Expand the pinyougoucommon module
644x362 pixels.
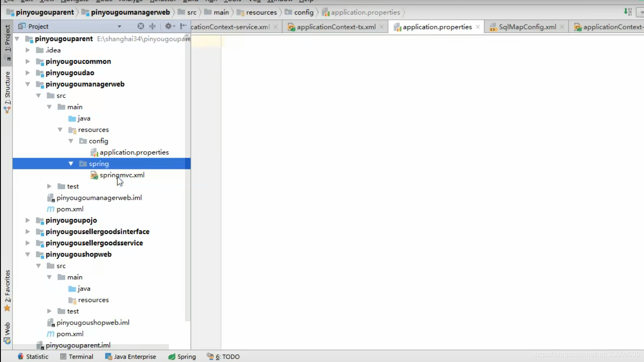click(x=28, y=62)
